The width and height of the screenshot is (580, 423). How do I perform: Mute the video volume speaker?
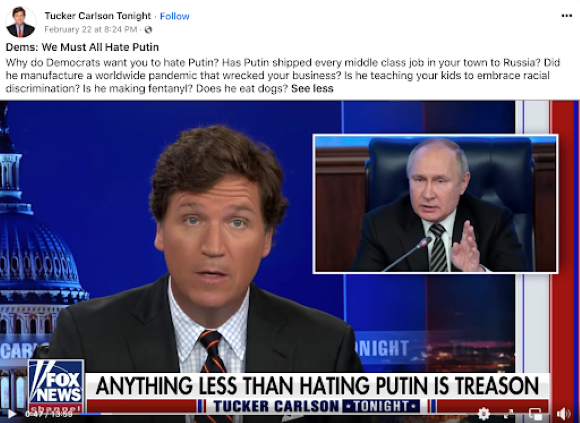564,414
